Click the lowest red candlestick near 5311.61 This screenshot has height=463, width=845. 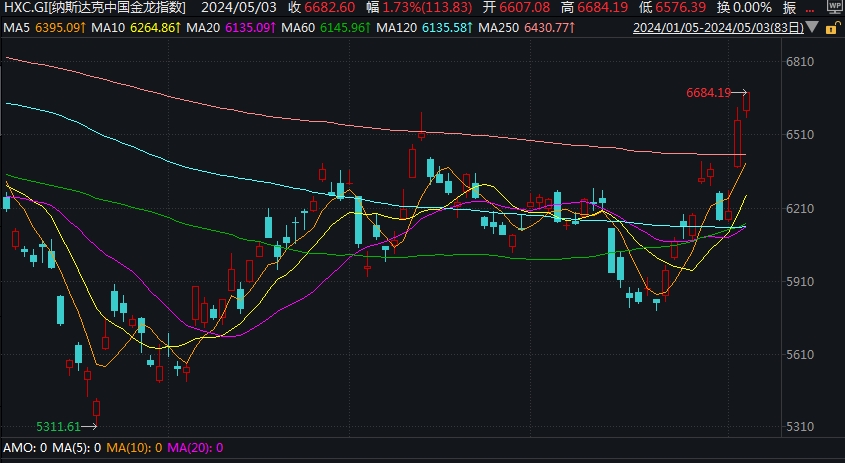[96, 410]
